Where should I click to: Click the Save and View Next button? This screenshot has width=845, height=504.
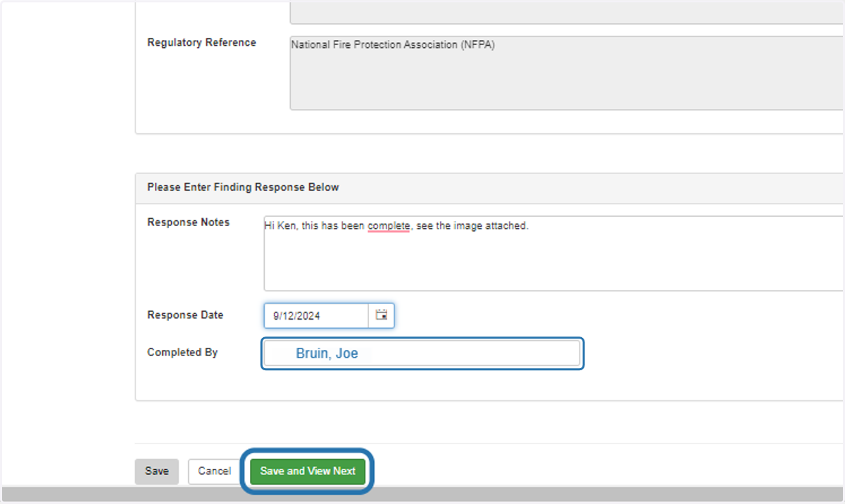(308, 471)
